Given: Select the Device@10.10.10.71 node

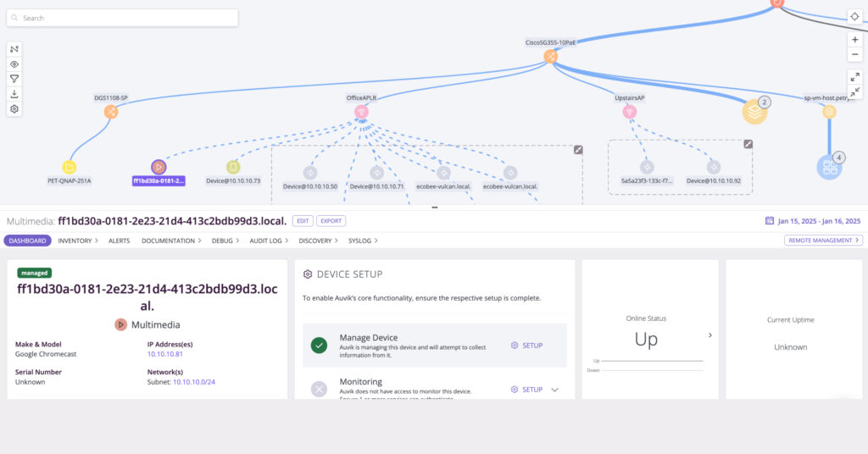Looking at the screenshot, I should [376, 173].
